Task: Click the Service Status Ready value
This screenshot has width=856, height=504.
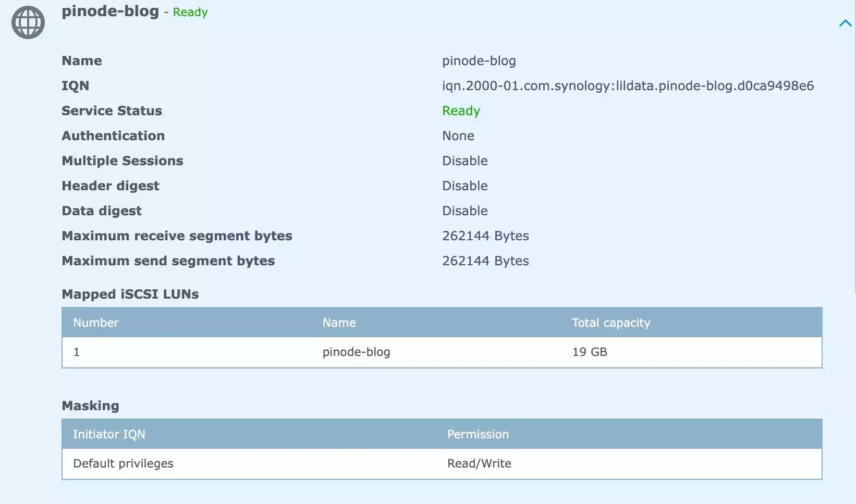Action: 461,110
